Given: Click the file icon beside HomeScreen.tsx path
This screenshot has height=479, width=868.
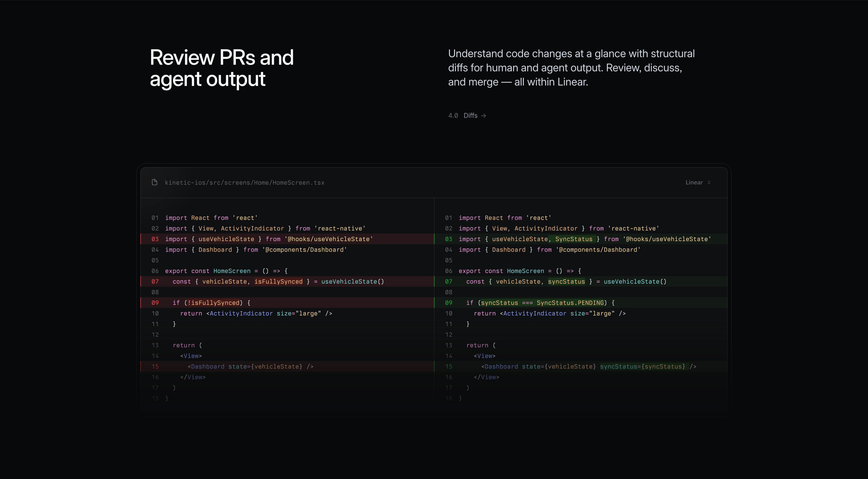Looking at the screenshot, I should [154, 182].
